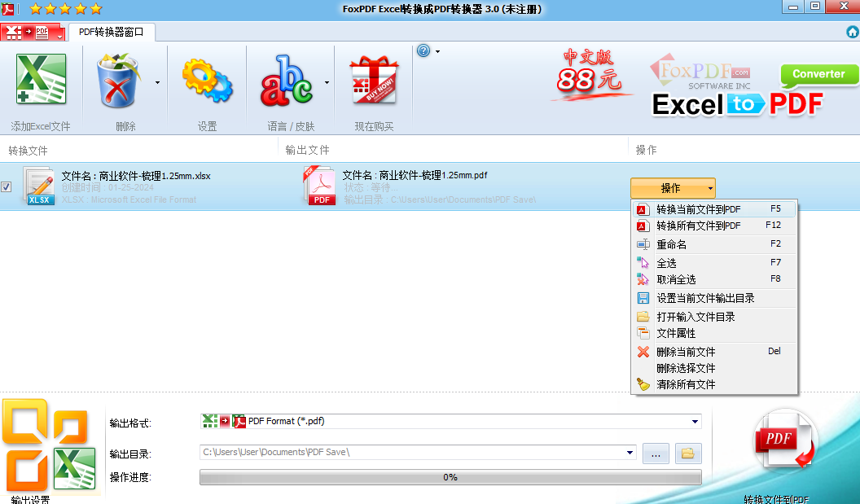Click the 状态: 等待 status text

click(x=371, y=187)
